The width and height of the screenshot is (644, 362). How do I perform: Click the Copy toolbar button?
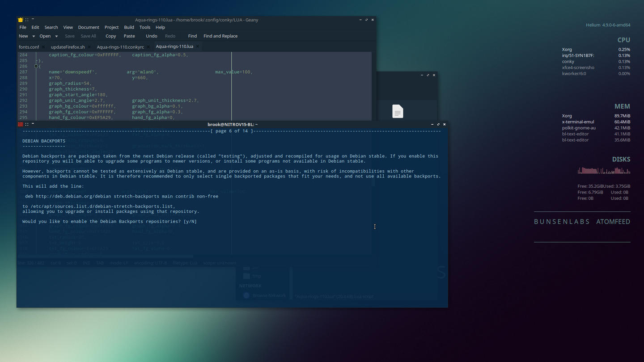coord(110,36)
